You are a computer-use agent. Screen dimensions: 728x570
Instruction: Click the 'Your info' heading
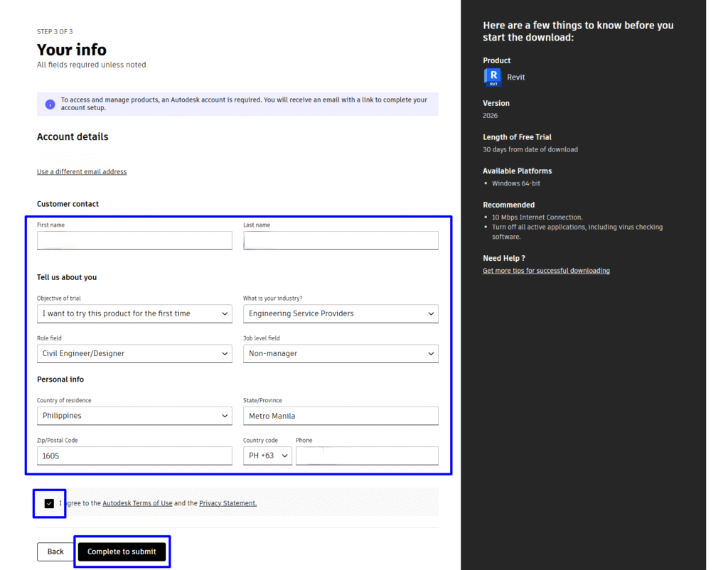(x=72, y=50)
